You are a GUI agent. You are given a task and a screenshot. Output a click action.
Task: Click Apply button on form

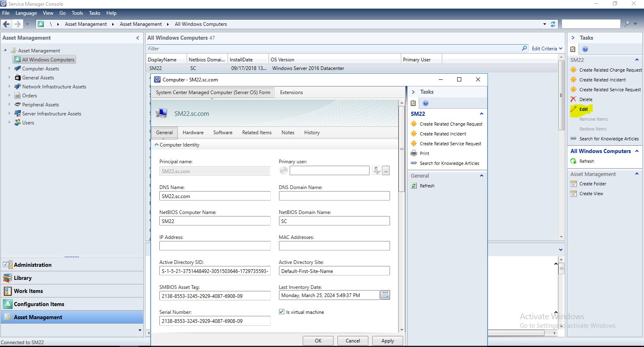pyautogui.click(x=388, y=340)
